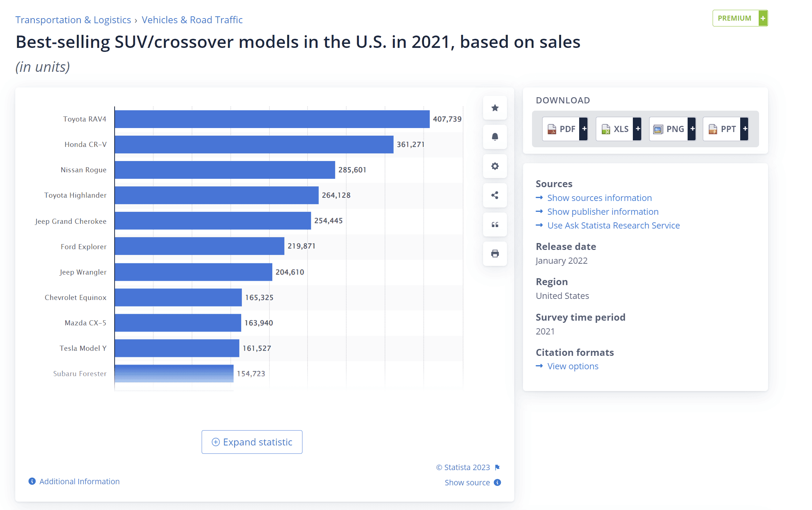The width and height of the screenshot is (812, 510).
Task: Click the 161,527 value label
Action: [x=257, y=348]
